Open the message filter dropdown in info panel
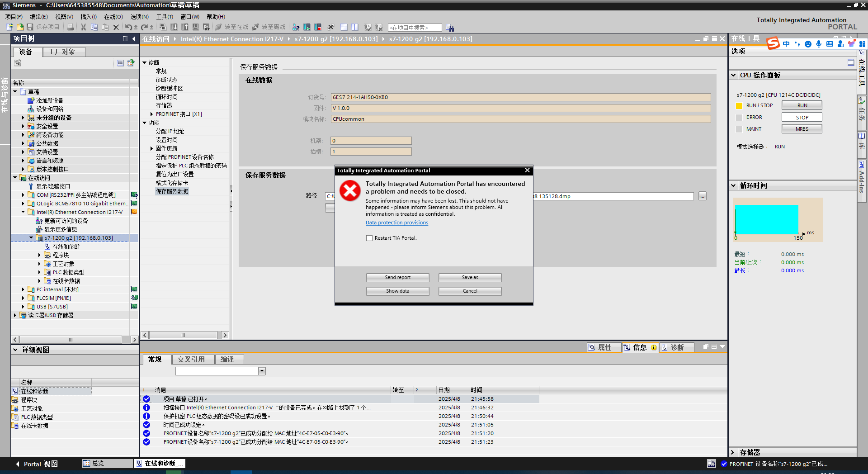The height and width of the screenshot is (474, 868). click(x=262, y=371)
